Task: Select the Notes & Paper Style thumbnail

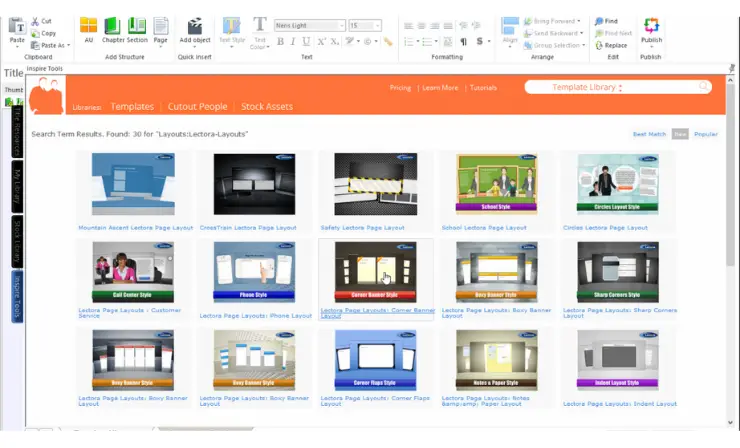Action: (496, 360)
